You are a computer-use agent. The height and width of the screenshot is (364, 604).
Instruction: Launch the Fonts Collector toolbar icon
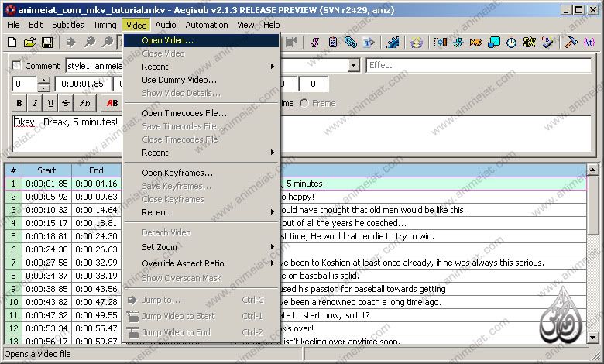click(x=369, y=43)
